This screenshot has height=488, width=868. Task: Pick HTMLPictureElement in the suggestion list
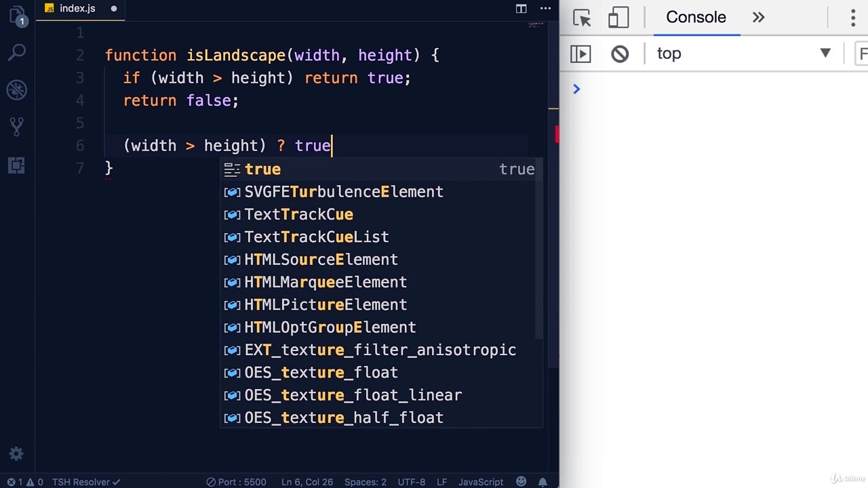(382, 305)
